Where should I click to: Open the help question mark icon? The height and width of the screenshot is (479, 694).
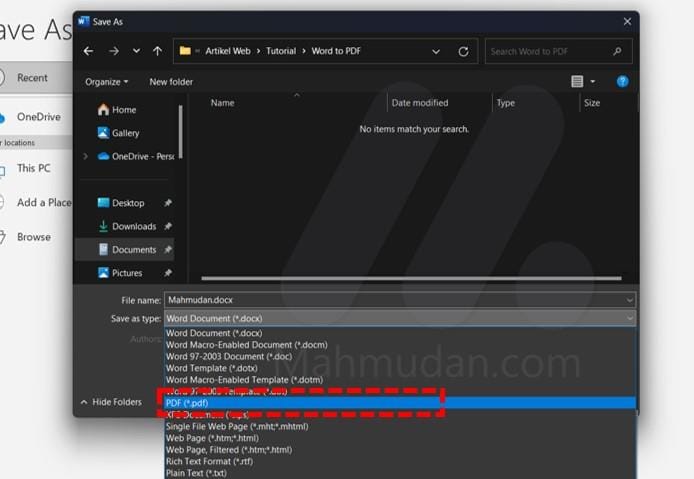622,81
